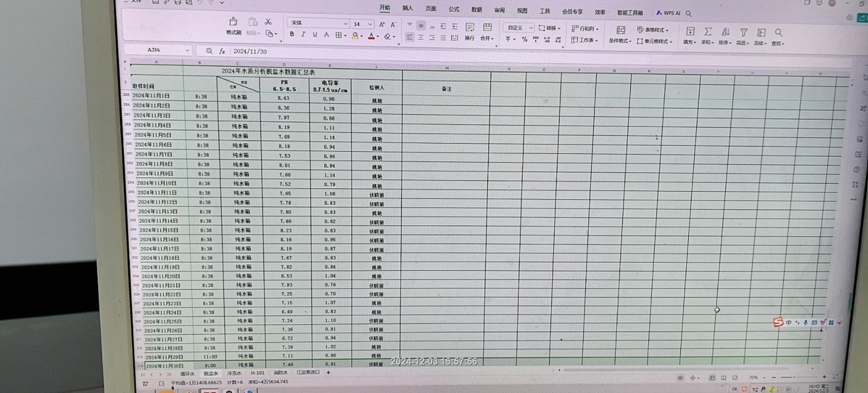This screenshot has width=868, height=393.
Task: Click the Increase Indent icon
Action: pyautogui.click(x=454, y=26)
